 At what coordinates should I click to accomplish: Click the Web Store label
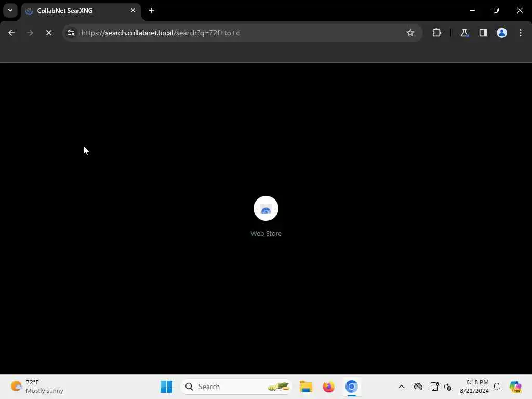tap(266, 233)
